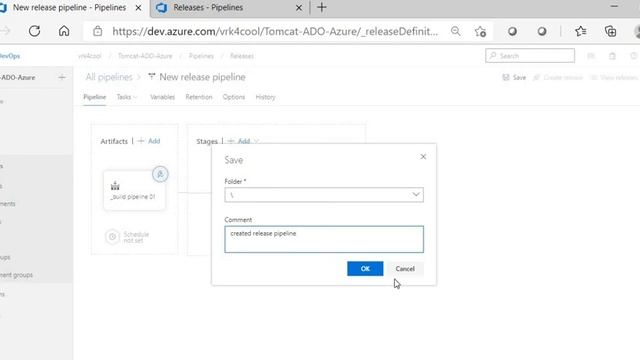Open the Tasks tab dropdown
This screenshot has width=640, height=360.
[x=127, y=97]
